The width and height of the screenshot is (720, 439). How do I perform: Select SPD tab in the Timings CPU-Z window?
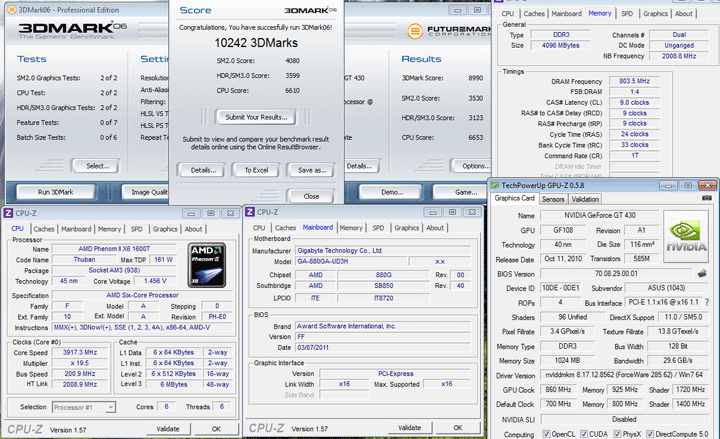click(627, 14)
